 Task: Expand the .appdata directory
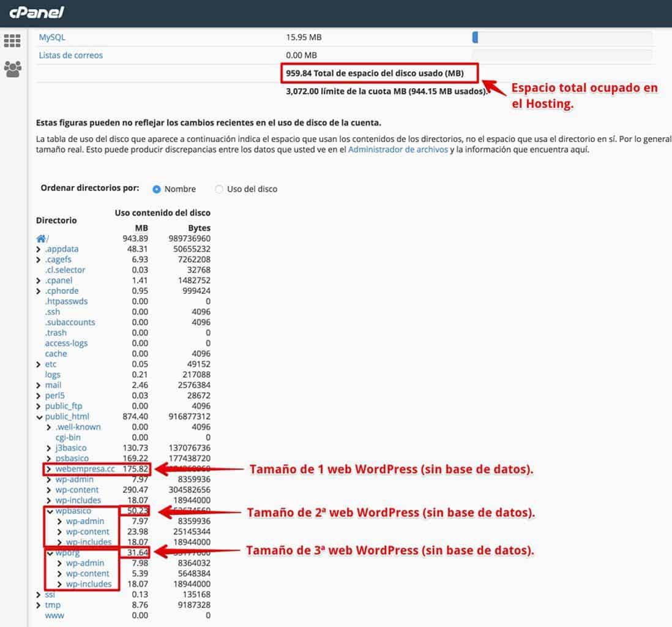click(x=39, y=249)
